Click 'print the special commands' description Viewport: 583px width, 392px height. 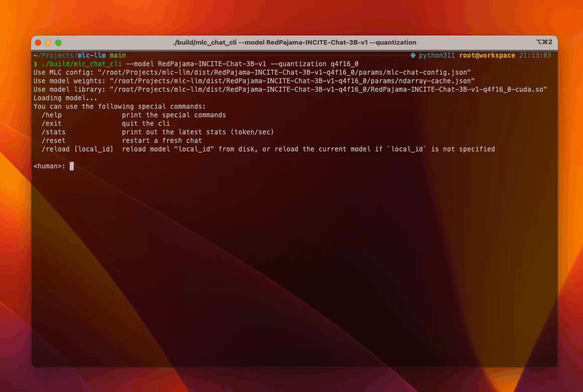point(174,115)
